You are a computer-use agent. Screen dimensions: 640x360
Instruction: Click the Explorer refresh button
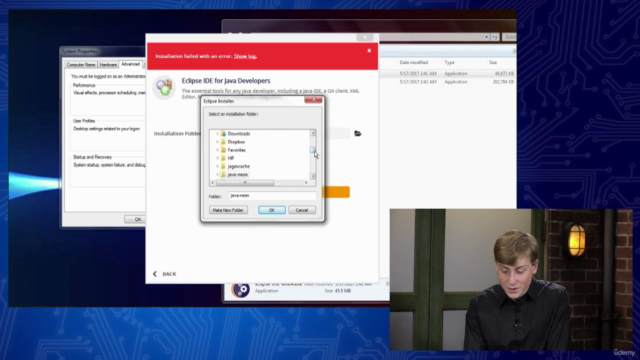495,37
